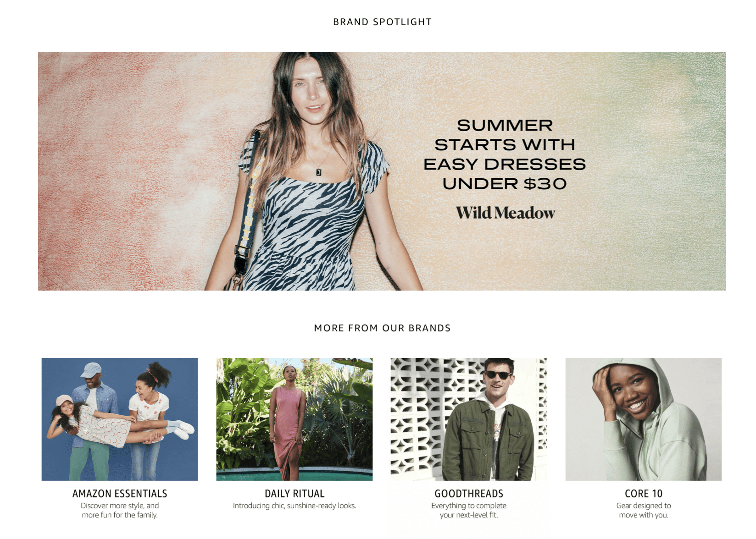Open the Amazon Essentials family photo
Viewport: 756px width, 539px height.
(120, 419)
